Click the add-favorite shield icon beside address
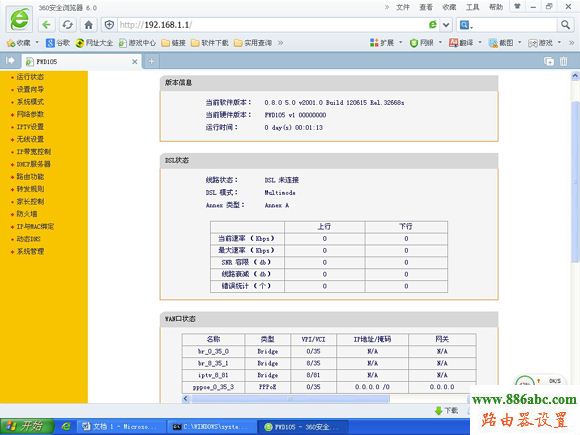This screenshot has width=580, height=435. click(109, 25)
